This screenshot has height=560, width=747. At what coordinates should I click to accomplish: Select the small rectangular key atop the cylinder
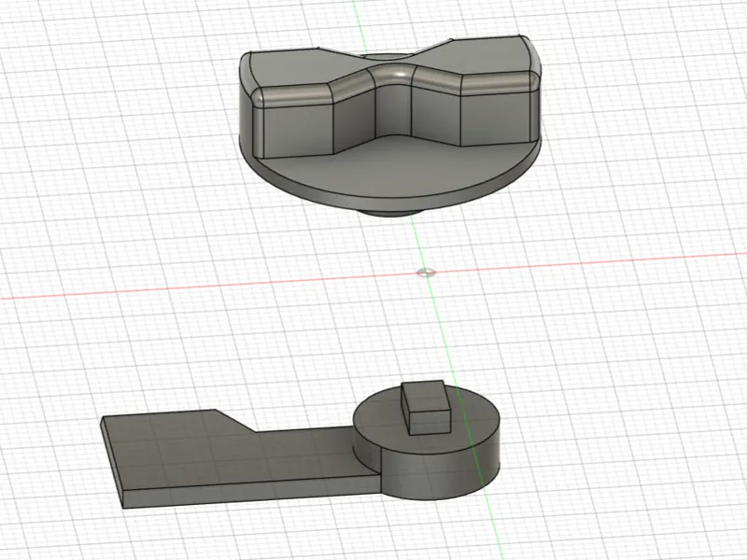pos(425,407)
